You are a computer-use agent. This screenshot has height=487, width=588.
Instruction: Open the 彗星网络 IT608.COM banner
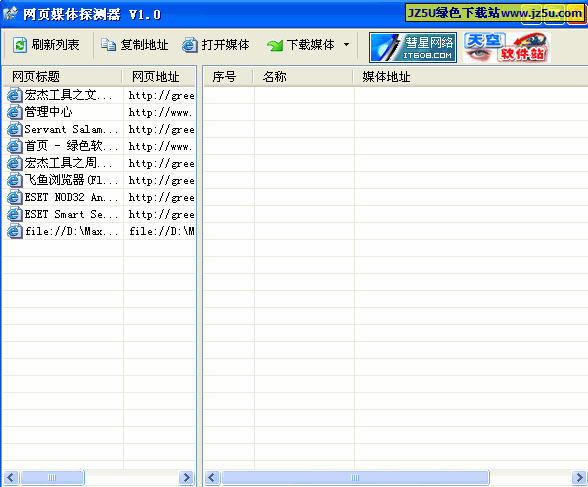tap(413, 47)
